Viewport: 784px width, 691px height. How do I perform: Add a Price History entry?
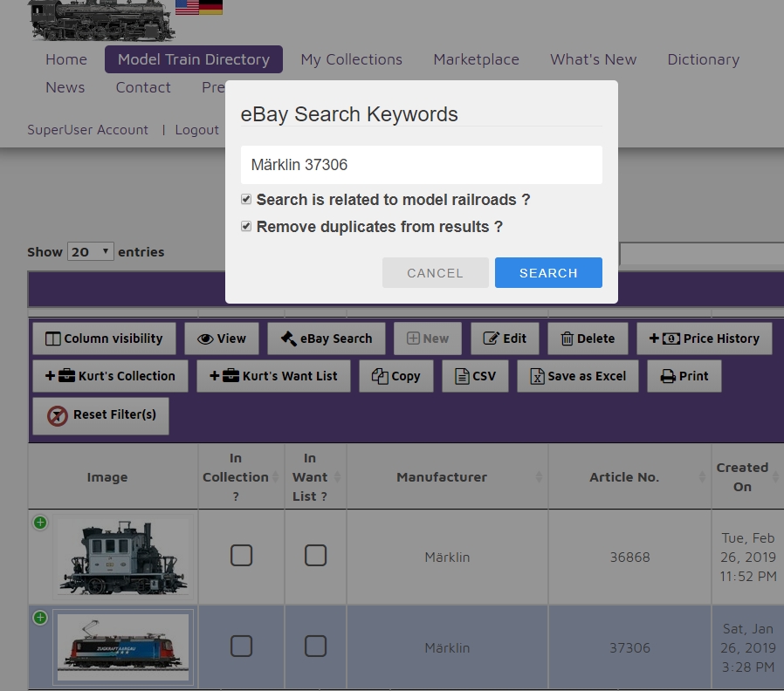click(705, 339)
